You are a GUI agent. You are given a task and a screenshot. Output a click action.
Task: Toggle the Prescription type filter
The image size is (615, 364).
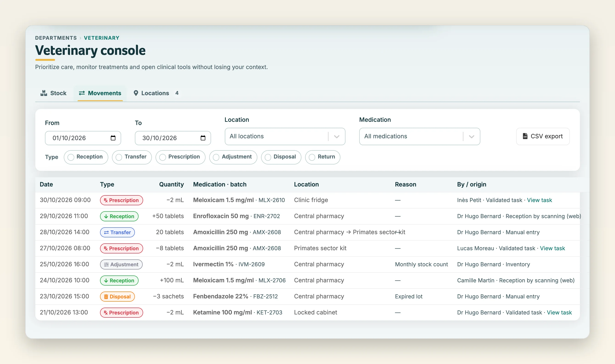180,157
